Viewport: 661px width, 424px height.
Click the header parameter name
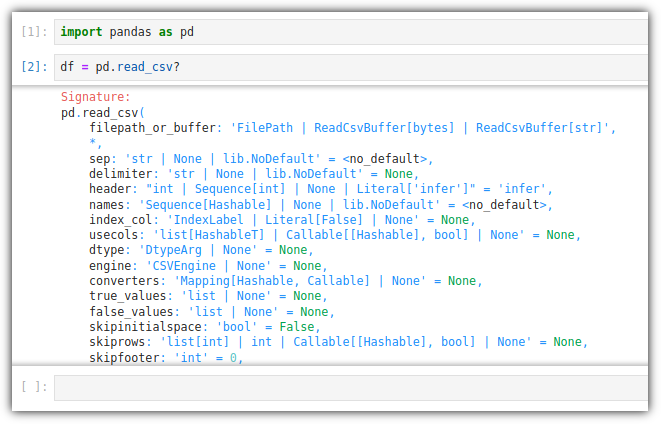click(110, 189)
